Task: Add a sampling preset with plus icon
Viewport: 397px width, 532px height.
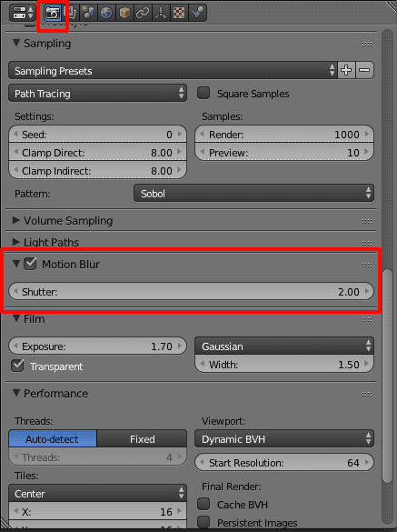Action: 346,70
